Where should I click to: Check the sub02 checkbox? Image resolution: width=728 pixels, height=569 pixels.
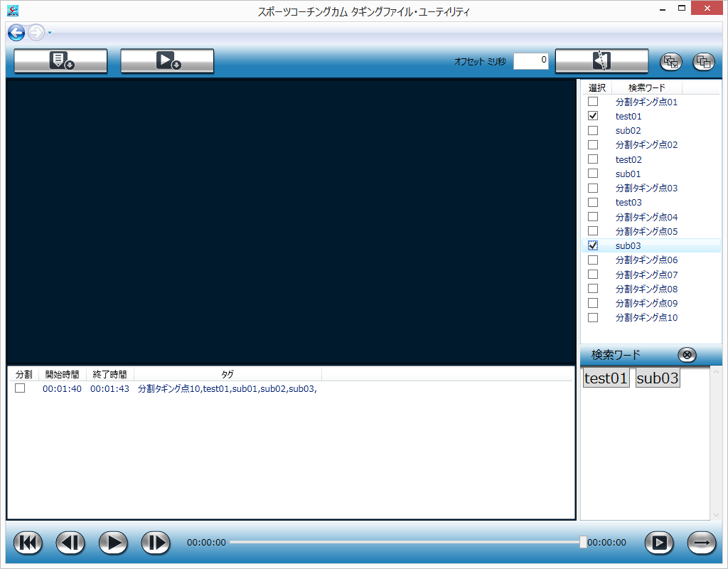593,131
